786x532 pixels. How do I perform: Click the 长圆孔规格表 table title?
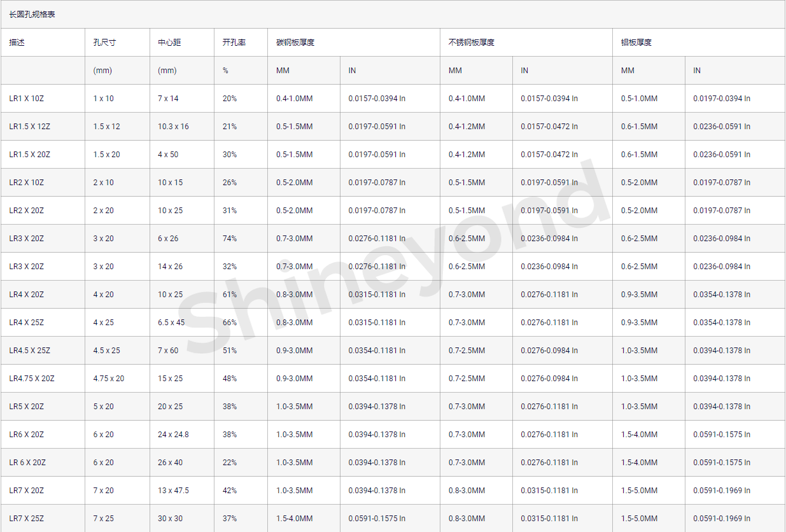(x=32, y=14)
